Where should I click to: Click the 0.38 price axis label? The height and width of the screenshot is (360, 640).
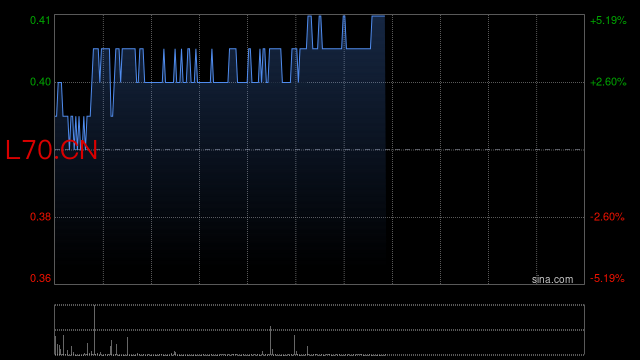[x=40, y=217]
